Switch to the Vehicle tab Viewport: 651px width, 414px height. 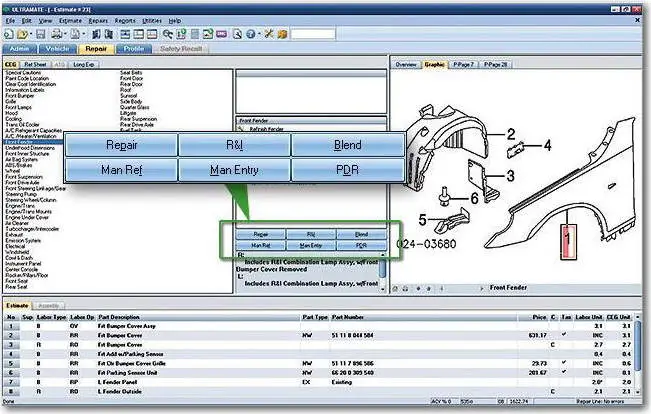tap(58, 49)
